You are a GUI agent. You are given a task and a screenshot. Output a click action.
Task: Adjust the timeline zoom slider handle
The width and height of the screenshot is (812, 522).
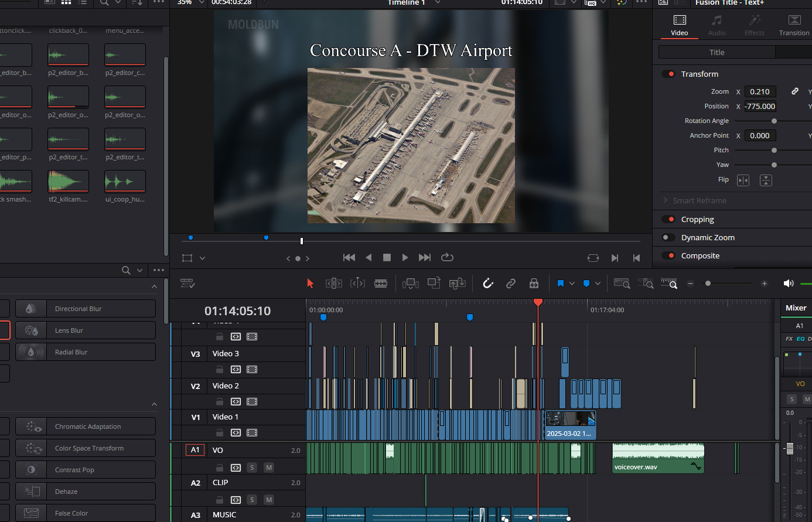point(708,284)
